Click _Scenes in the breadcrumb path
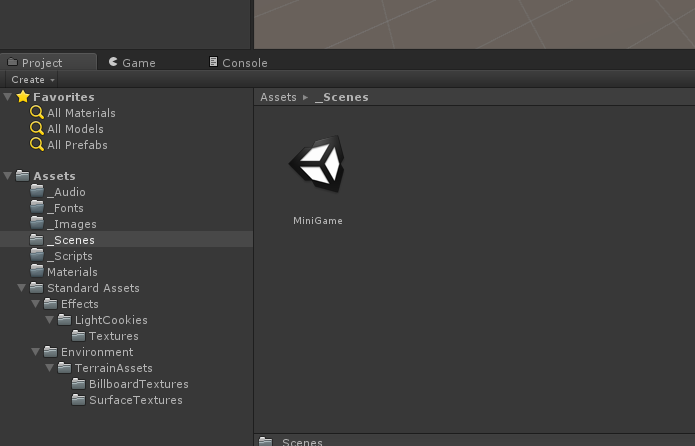 click(342, 97)
